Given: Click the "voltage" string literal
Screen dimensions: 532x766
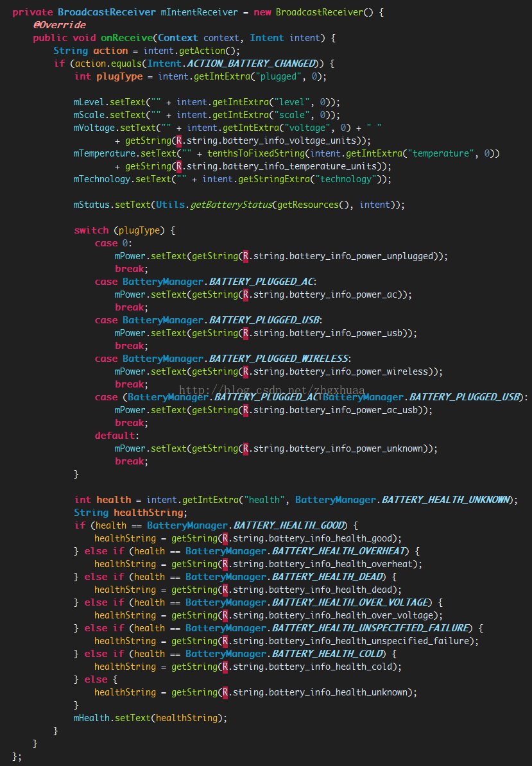Looking at the screenshot, I should (x=307, y=128).
